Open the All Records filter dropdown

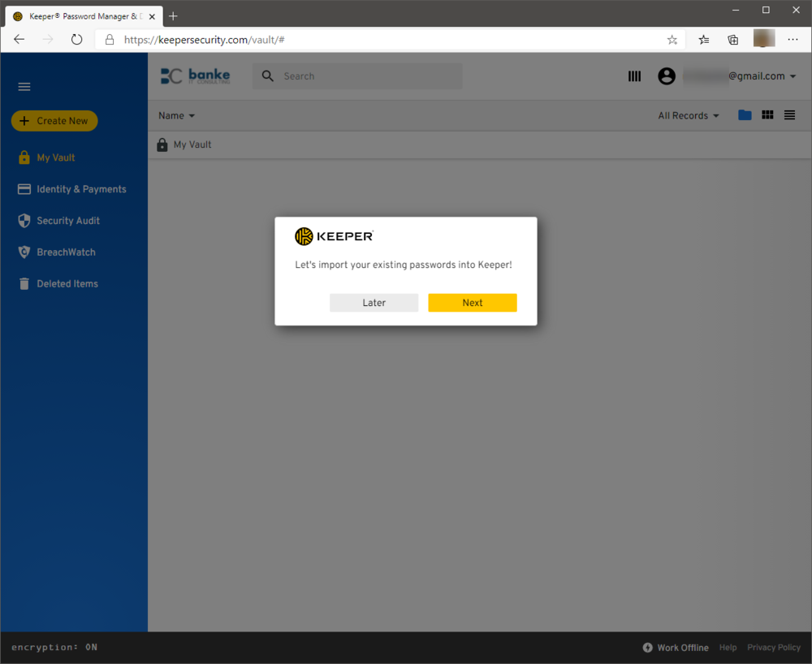689,115
